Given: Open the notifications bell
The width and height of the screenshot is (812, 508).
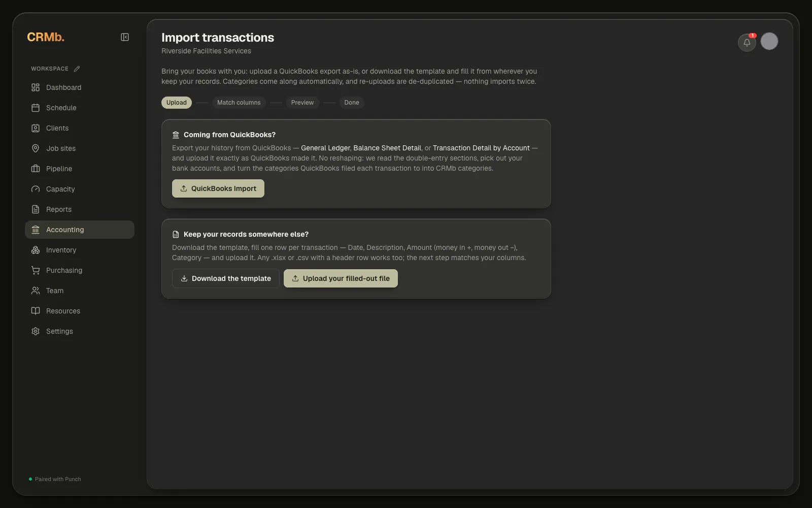Looking at the screenshot, I should point(747,42).
